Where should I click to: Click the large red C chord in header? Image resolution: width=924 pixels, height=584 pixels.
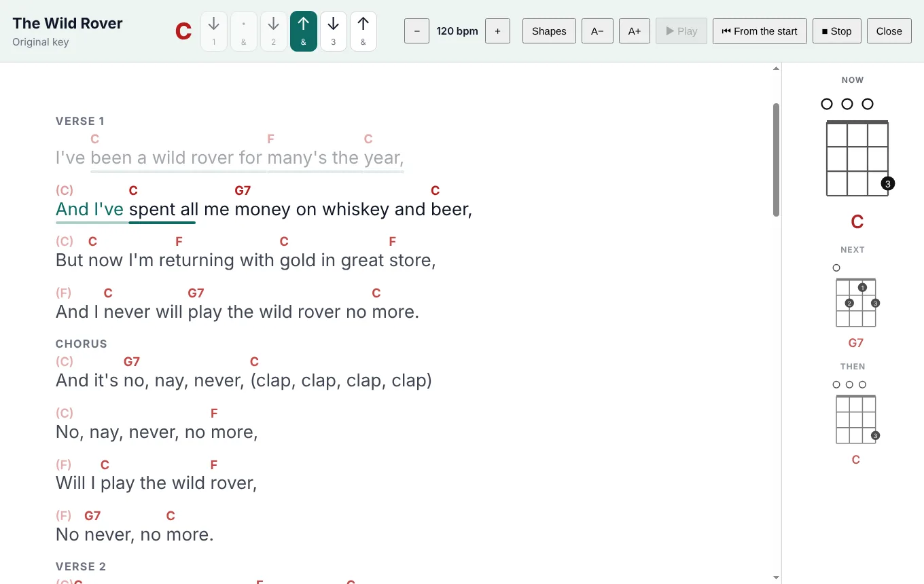click(183, 31)
